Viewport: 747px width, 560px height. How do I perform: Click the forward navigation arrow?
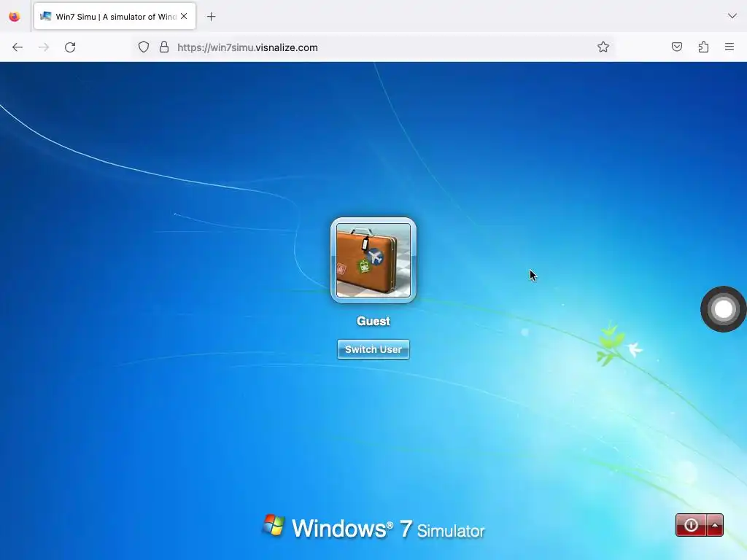coord(44,47)
